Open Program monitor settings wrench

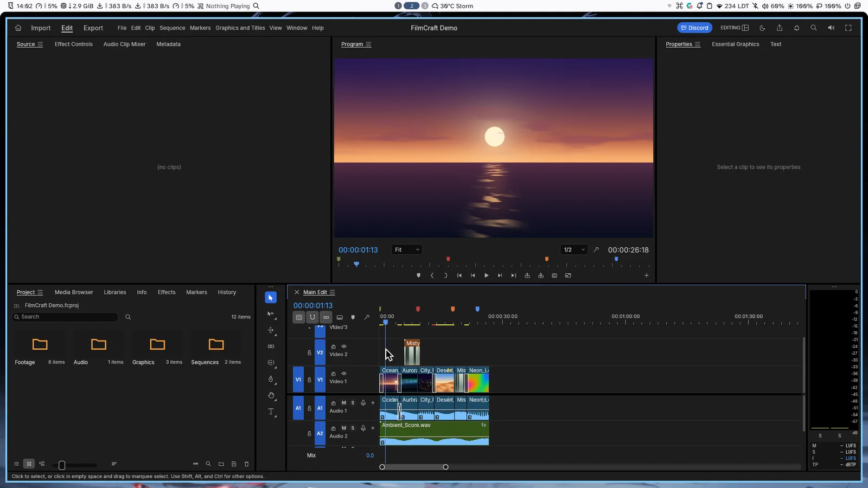coord(596,250)
